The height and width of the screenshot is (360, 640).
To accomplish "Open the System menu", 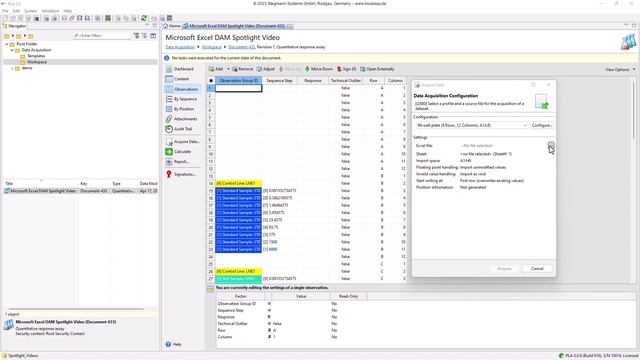I will (31, 11).
